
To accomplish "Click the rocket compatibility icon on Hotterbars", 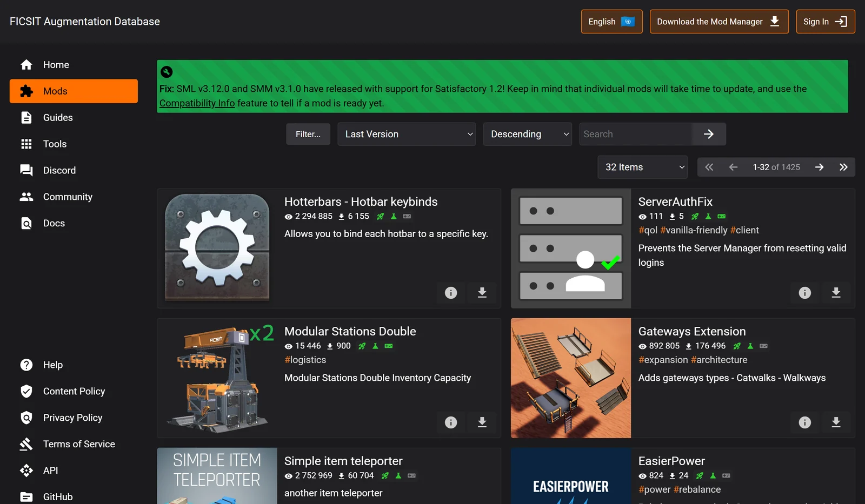I will pyautogui.click(x=381, y=217).
